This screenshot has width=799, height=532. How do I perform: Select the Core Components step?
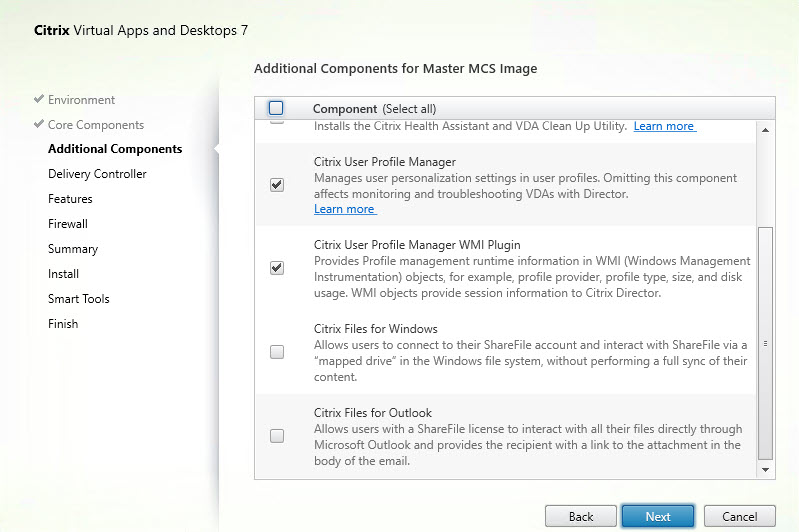point(95,125)
